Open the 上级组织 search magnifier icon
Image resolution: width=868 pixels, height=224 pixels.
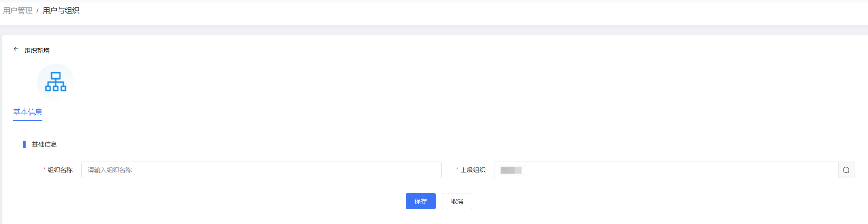point(846,170)
